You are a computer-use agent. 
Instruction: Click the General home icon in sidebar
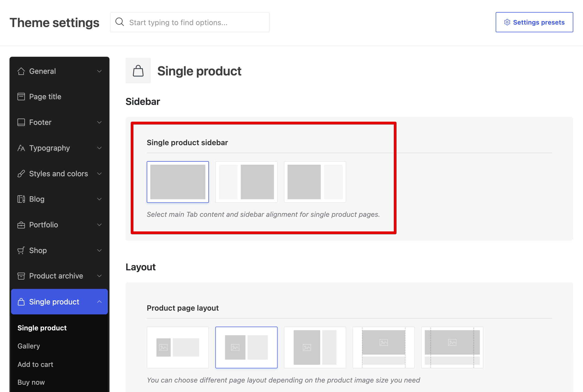(21, 71)
